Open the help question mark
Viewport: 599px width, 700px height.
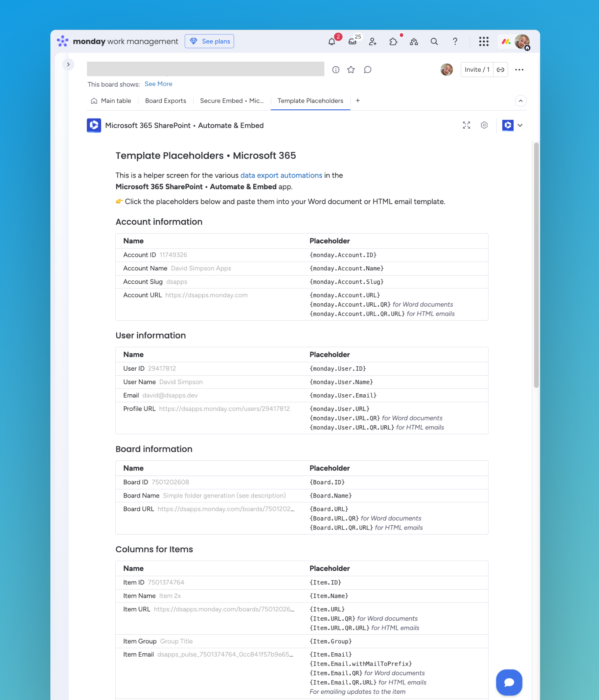455,42
